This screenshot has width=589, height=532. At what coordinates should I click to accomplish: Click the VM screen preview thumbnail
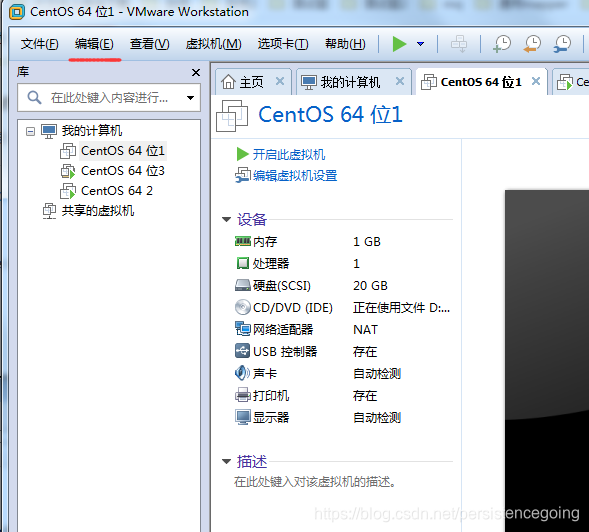[x=547, y=361]
